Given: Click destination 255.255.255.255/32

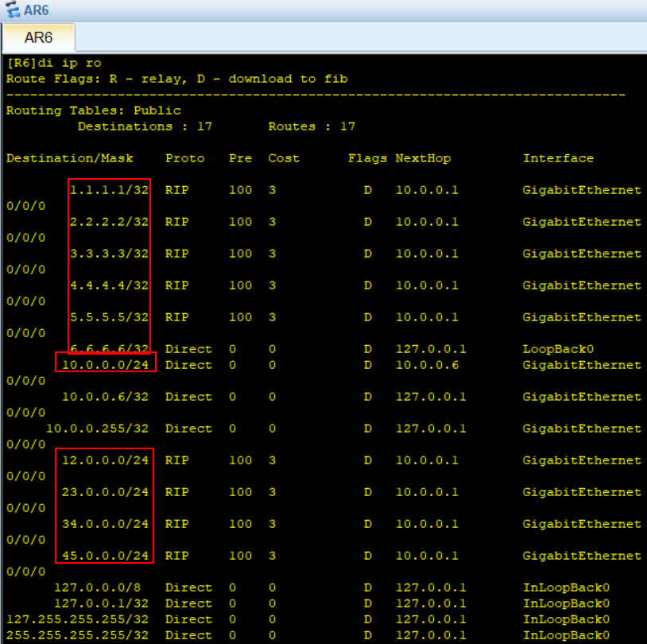Looking at the screenshot, I should [78, 635].
